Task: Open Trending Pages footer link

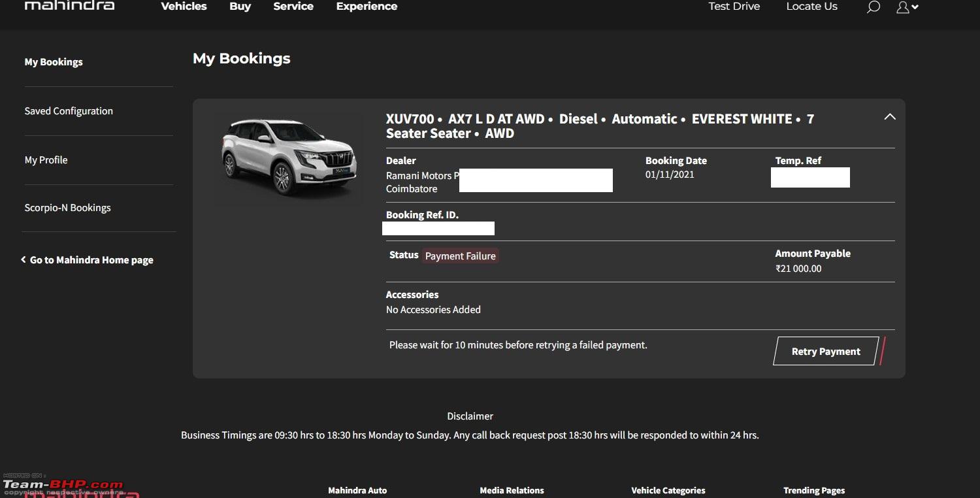Action: click(814, 490)
